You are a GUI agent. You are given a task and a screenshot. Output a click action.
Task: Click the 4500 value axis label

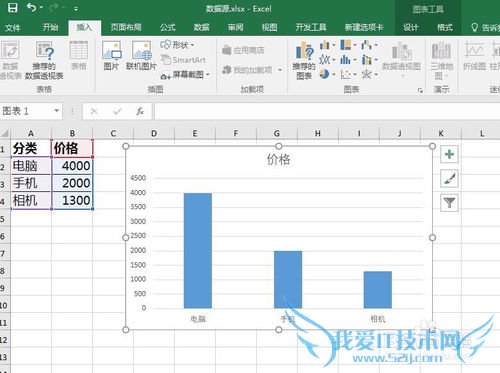click(138, 178)
